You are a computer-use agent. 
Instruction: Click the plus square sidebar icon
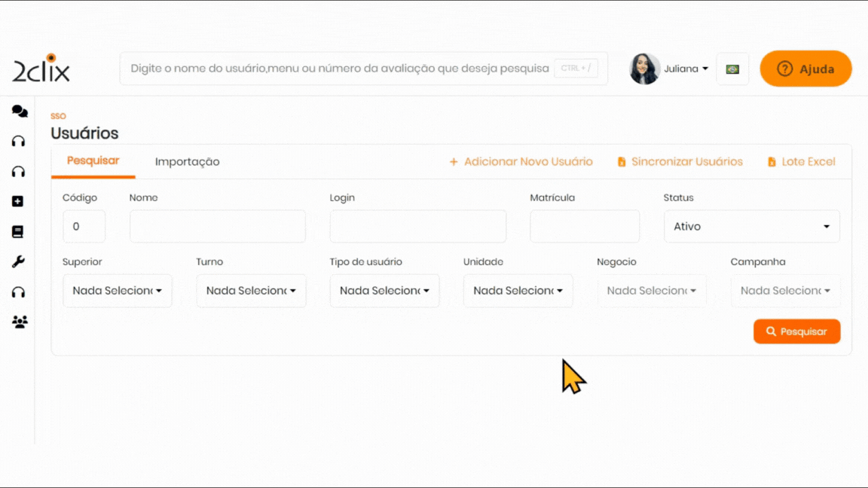point(18,202)
